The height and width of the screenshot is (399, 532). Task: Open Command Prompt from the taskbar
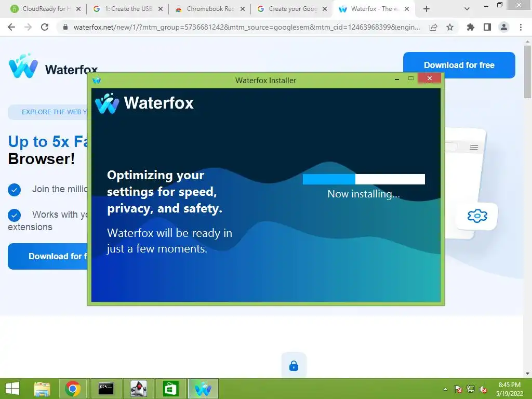(x=106, y=389)
